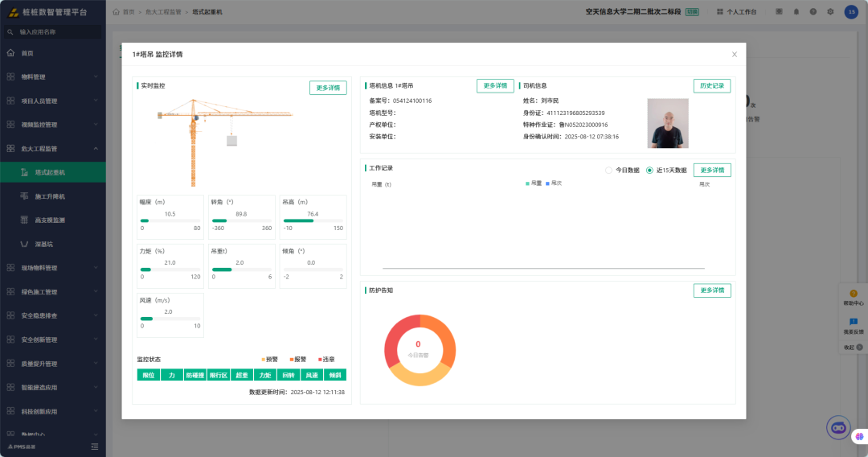Close the 1#塔吊 监控详情 dialog
Screen dimensions: 868x457
click(x=734, y=54)
